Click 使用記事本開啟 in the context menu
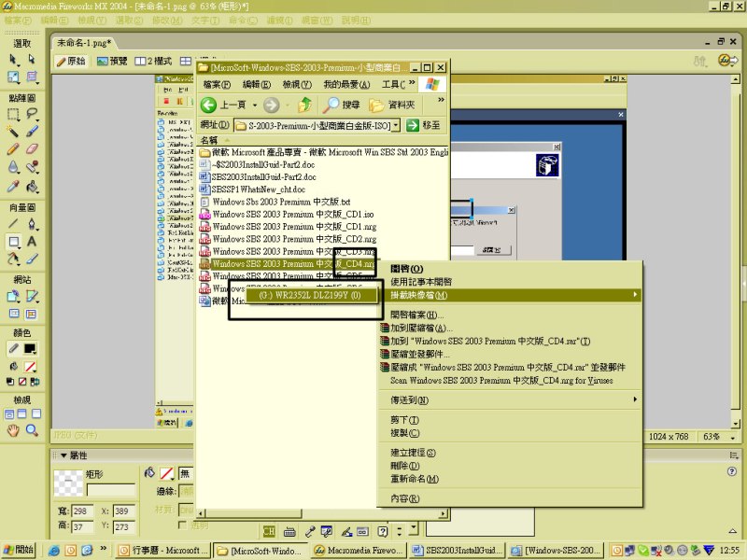The height and width of the screenshot is (560, 747). 510,282
